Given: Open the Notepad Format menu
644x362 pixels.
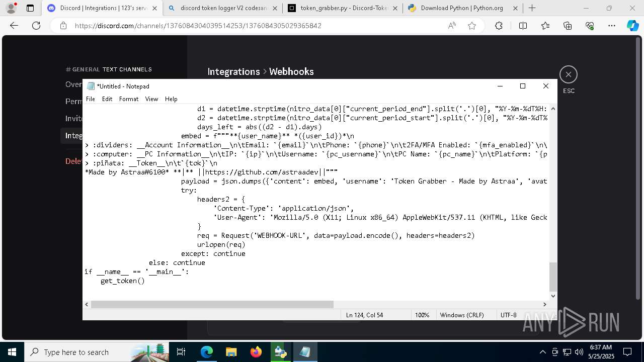Looking at the screenshot, I should (x=129, y=99).
